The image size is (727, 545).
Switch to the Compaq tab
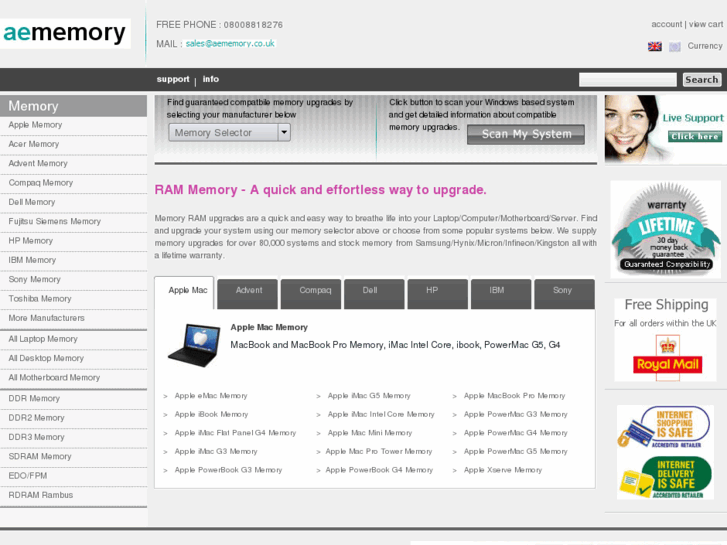(x=311, y=294)
